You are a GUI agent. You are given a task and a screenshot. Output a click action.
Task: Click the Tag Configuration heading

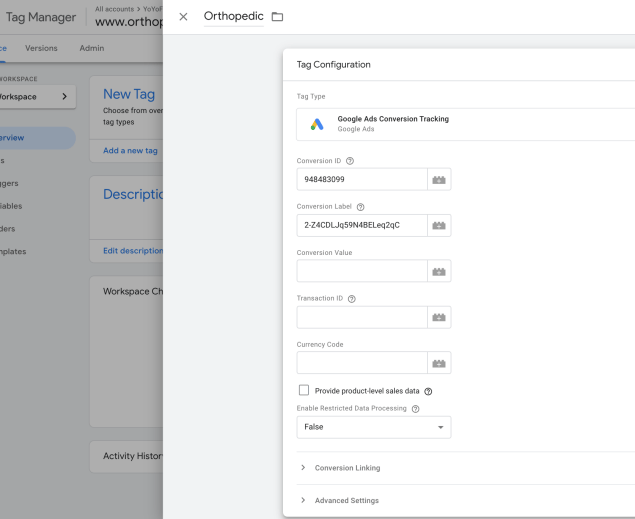pos(334,64)
